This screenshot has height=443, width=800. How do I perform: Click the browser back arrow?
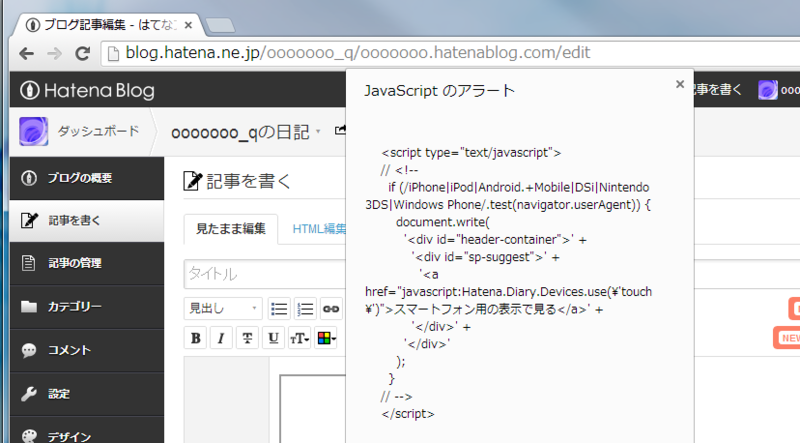coord(27,53)
